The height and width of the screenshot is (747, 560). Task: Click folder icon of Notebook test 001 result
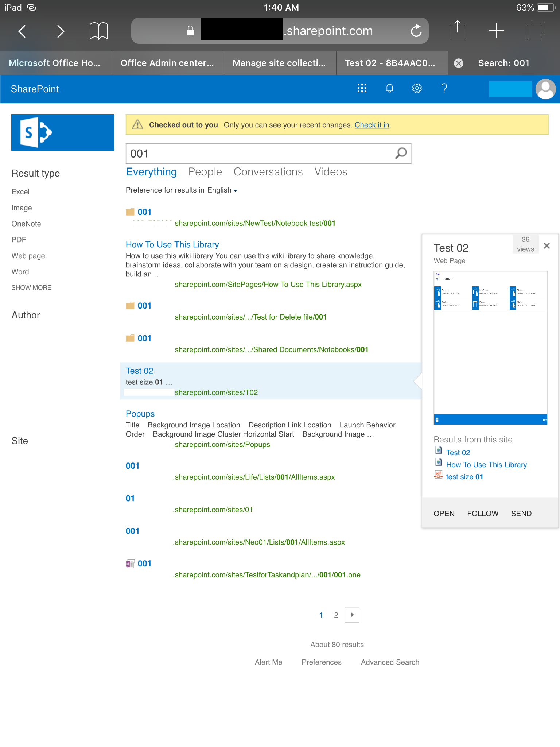[130, 212]
